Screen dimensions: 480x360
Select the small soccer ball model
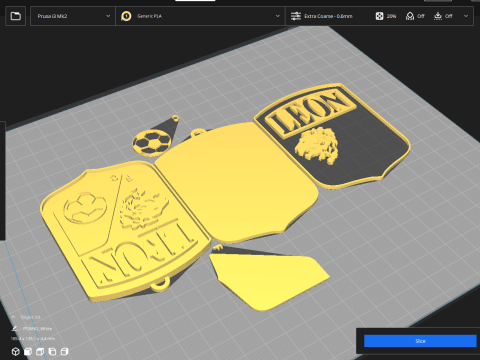152,142
